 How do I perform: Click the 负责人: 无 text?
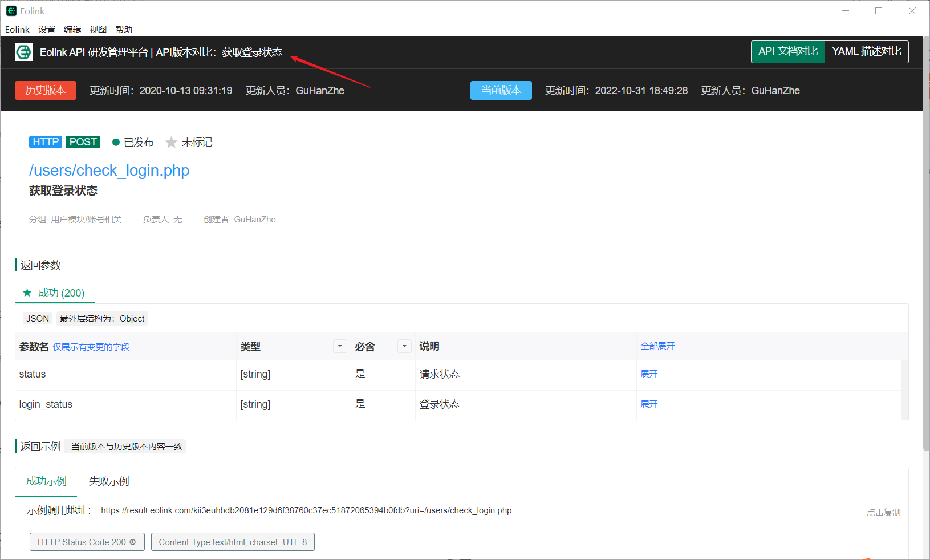[x=163, y=220]
